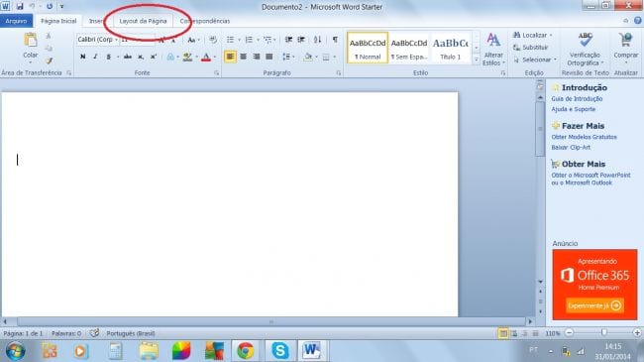This screenshot has height=362, width=644.
Task: Open Google Chrome from the taskbar
Action: click(x=245, y=351)
